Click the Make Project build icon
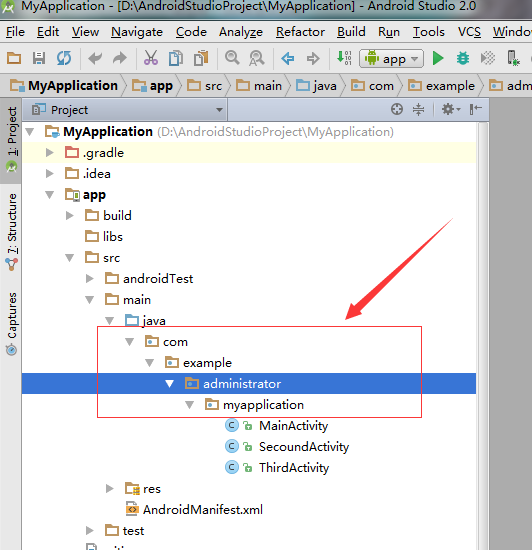Viewport: 532px width, 550px height. [344, 58]
